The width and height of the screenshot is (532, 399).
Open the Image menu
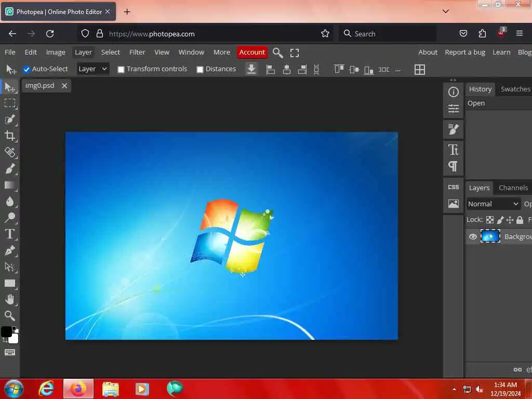[56, 52]
